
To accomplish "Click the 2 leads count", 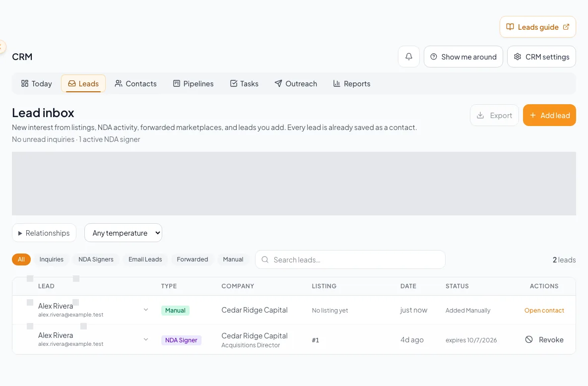I will click(564, 259).
